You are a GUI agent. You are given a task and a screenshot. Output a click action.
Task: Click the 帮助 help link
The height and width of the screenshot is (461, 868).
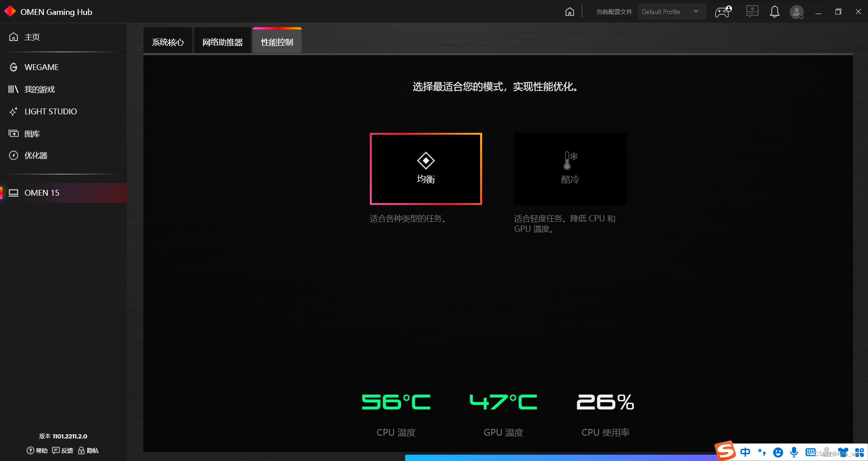click(37, 451)
